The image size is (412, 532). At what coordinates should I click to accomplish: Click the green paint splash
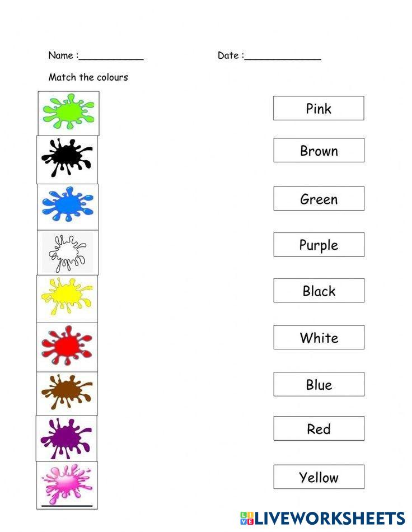point(68,113)
